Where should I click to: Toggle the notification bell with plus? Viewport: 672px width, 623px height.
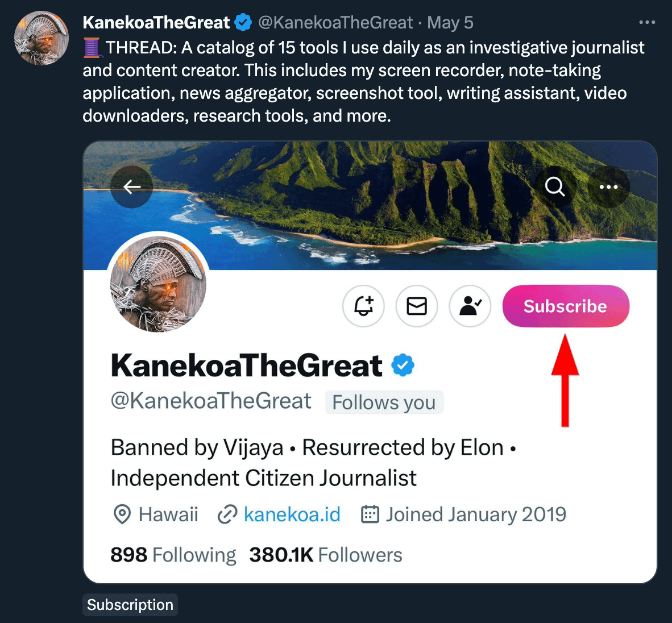coord(364,306)
